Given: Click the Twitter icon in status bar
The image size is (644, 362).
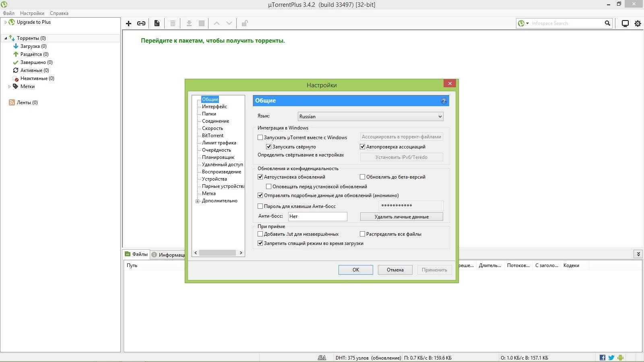Looking at the screenshot, I should 611,358.
